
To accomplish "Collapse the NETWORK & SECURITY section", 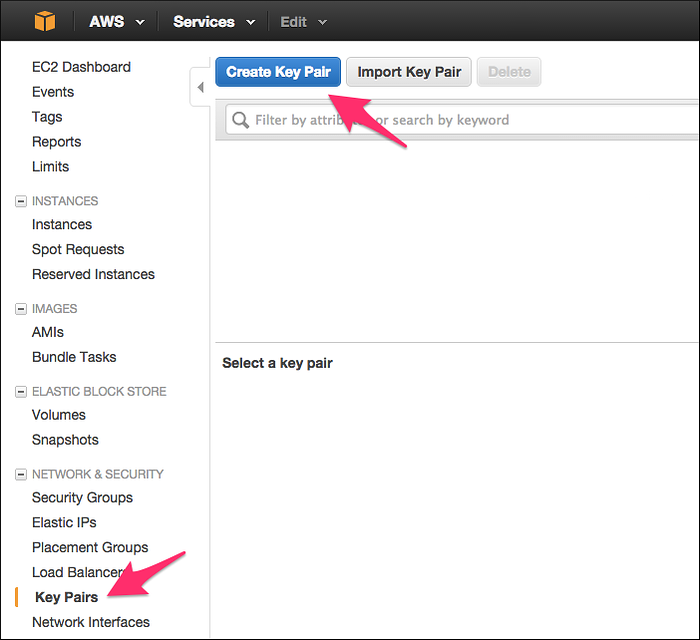I will 21,474.
